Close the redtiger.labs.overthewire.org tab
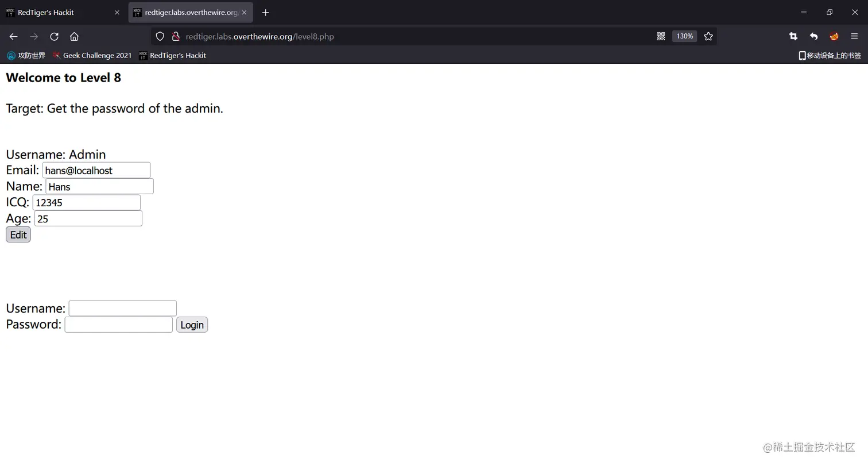Viewport: 868px width, 466px height. (244, 13)
